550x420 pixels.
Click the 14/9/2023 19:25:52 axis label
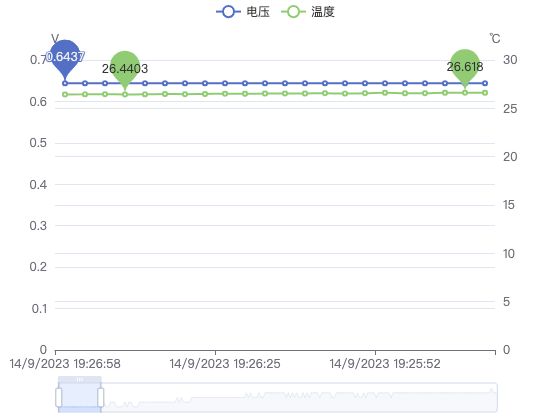coord(385,364)
